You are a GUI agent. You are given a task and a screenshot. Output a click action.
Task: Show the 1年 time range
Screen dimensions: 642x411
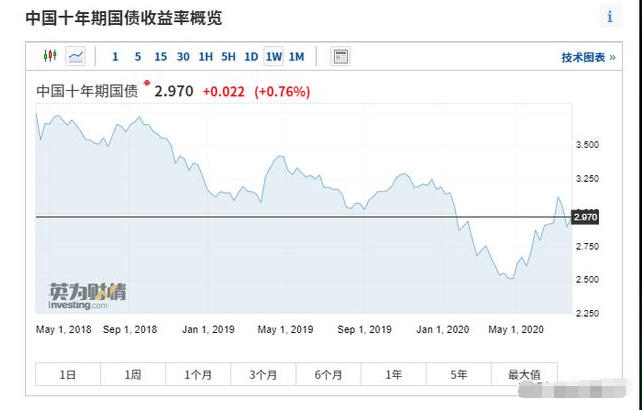393,374
